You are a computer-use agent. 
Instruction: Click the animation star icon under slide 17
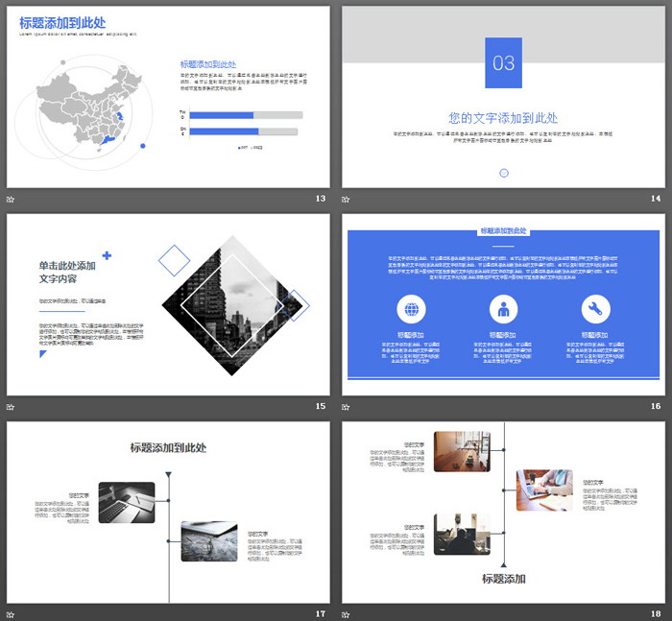point(11,613)
